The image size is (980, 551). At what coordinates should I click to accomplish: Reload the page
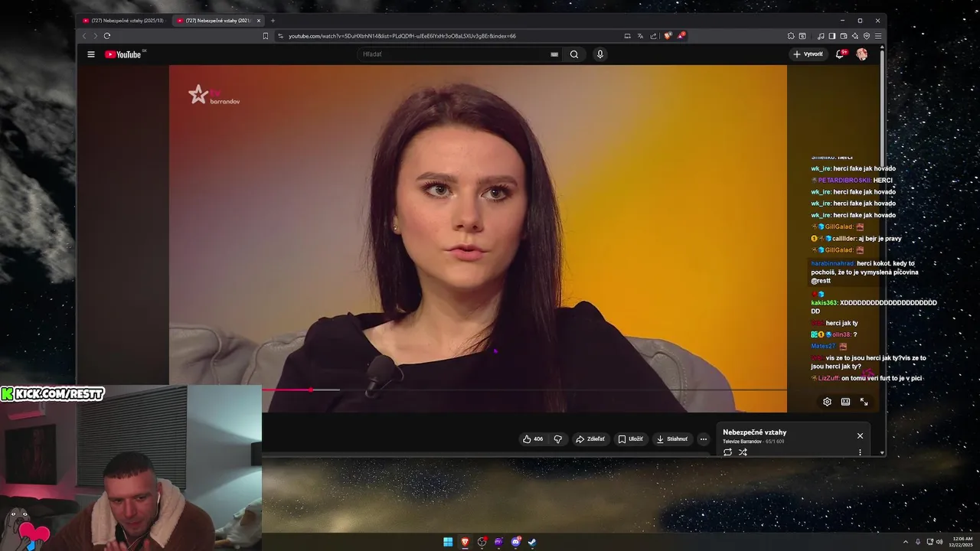[107, 36]
